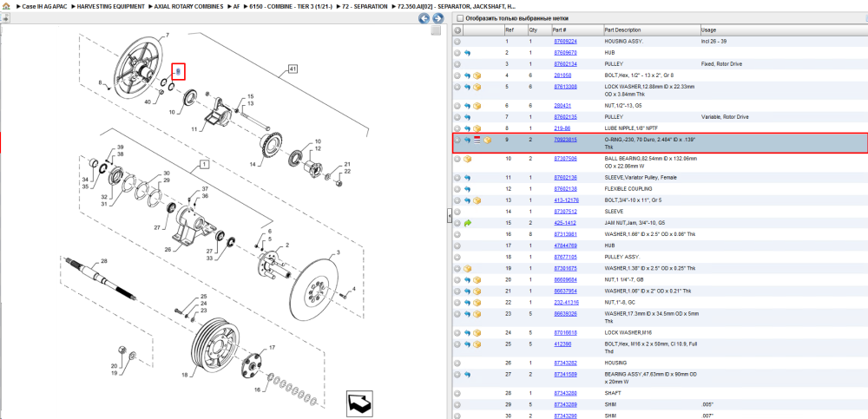Sort by the Part Description column header
This screenshot has width=868, height=419.
[x=652, y=29]
